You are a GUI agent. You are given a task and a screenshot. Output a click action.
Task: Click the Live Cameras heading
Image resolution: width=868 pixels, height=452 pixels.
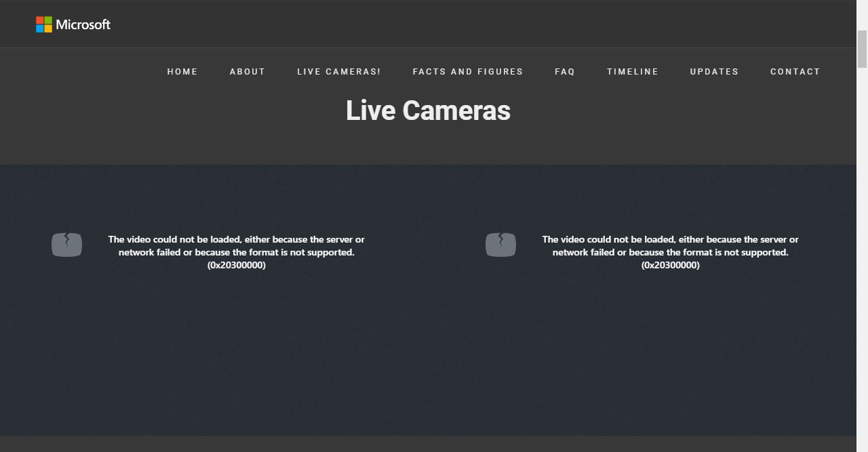(x=428, y=110)
